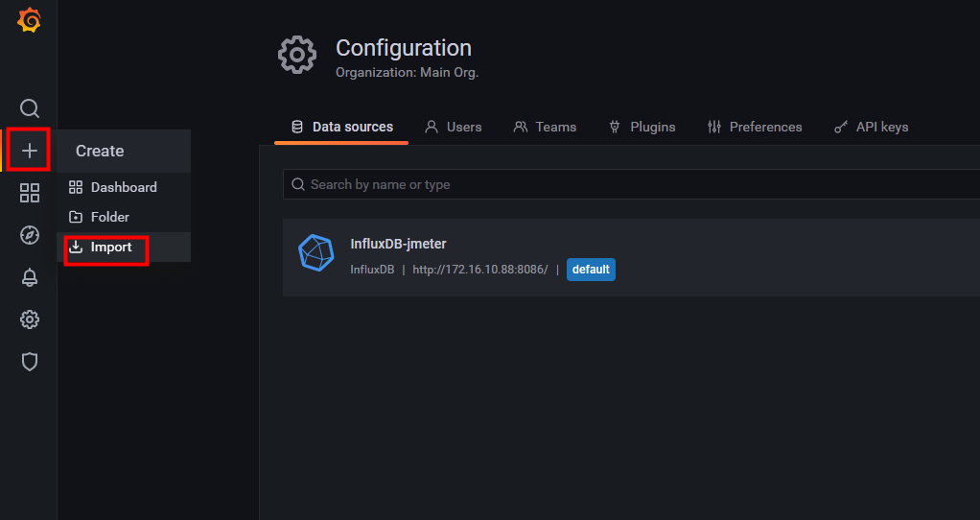
Task: Switch to the Users tab
Action: click(454, 127)
